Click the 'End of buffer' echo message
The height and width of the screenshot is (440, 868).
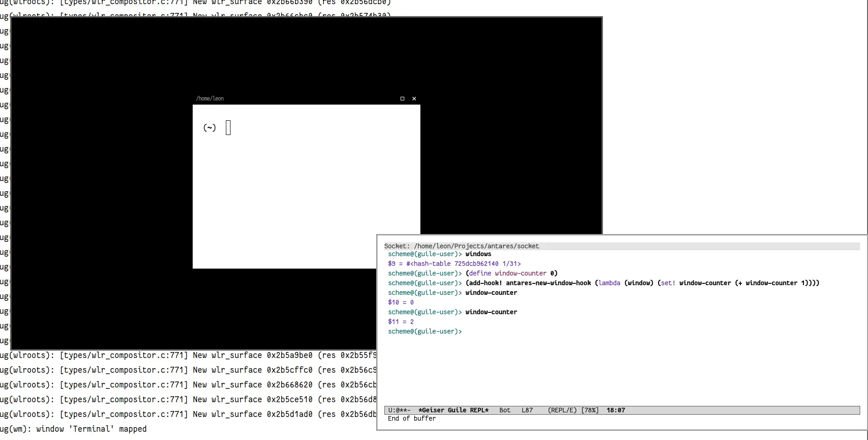[412, 418]
